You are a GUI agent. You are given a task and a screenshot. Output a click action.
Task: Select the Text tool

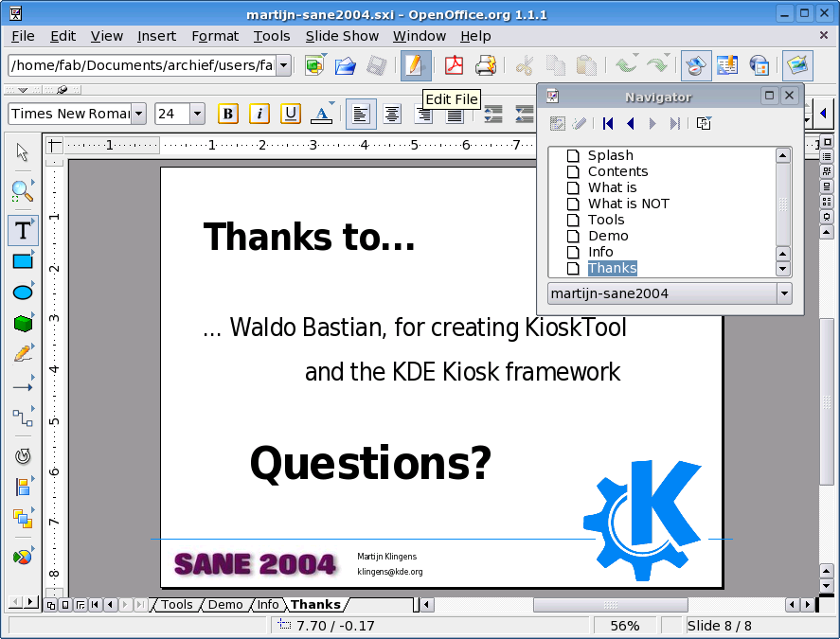[23, 231]
